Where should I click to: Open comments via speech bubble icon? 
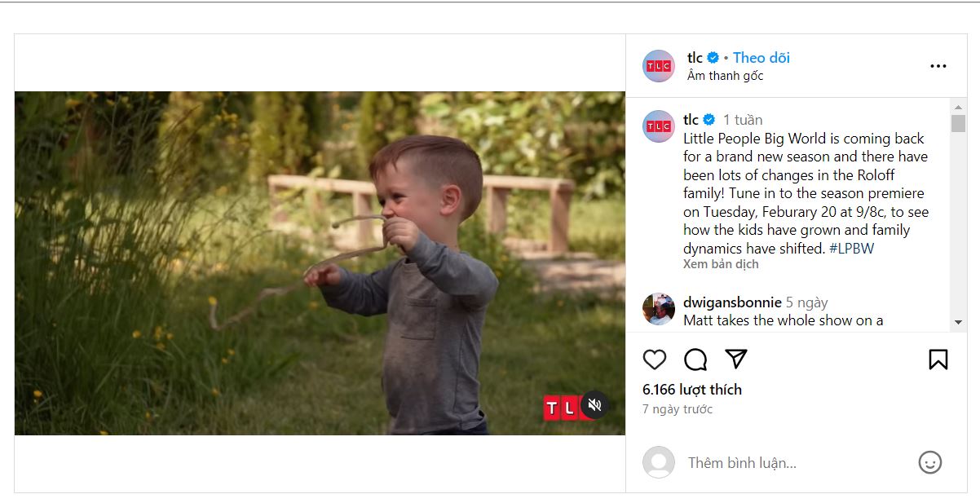click(695, 360)
